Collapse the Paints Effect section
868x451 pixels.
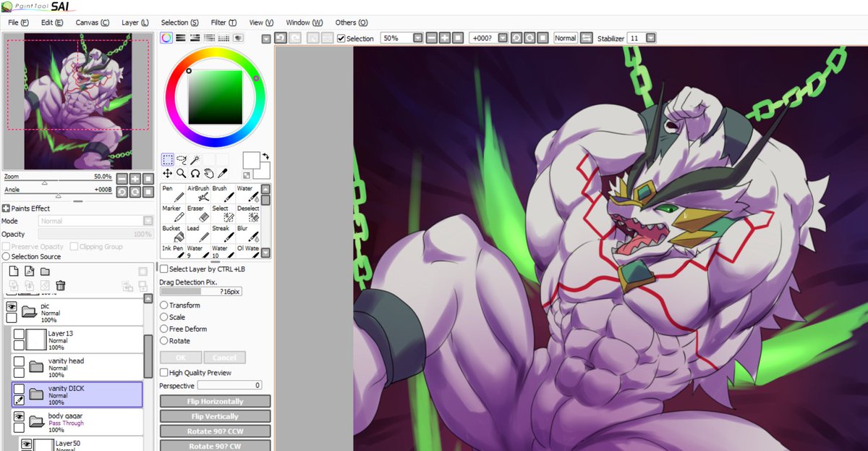coord(6,208)
